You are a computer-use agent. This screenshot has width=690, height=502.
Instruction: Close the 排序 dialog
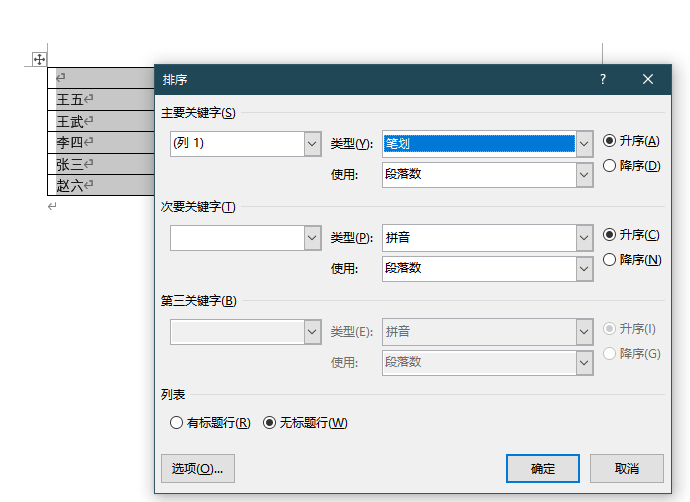[648, 80]
